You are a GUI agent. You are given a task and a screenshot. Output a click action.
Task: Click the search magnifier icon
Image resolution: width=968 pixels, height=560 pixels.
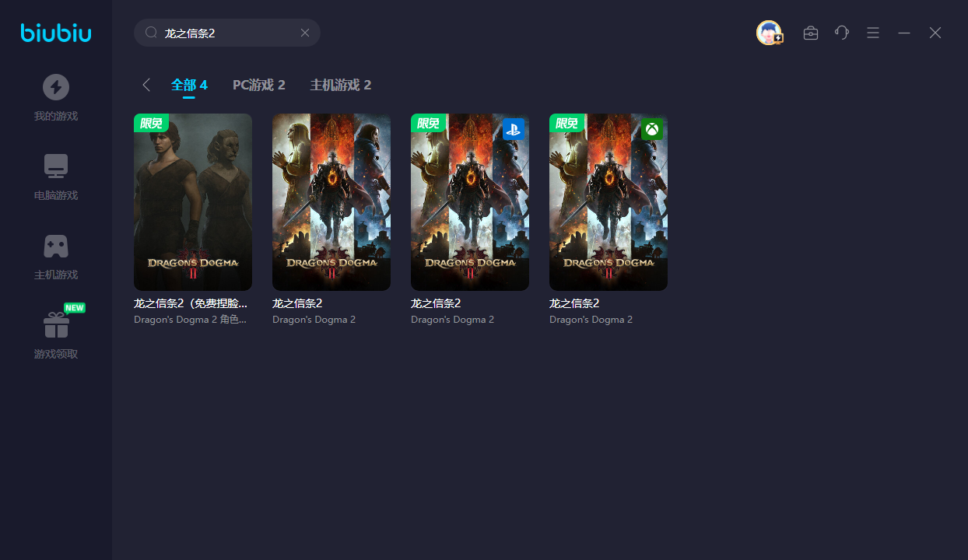(x=151, y=33)
